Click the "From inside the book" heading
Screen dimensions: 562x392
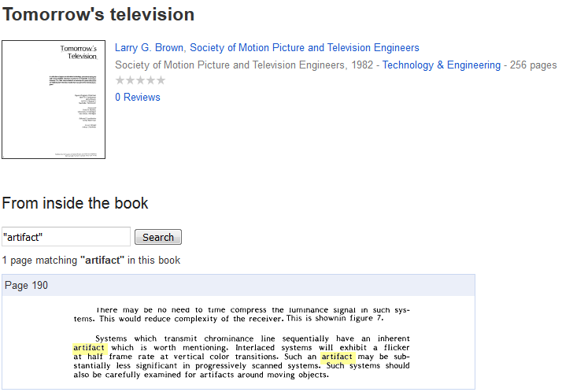click(x=75, y=203)
